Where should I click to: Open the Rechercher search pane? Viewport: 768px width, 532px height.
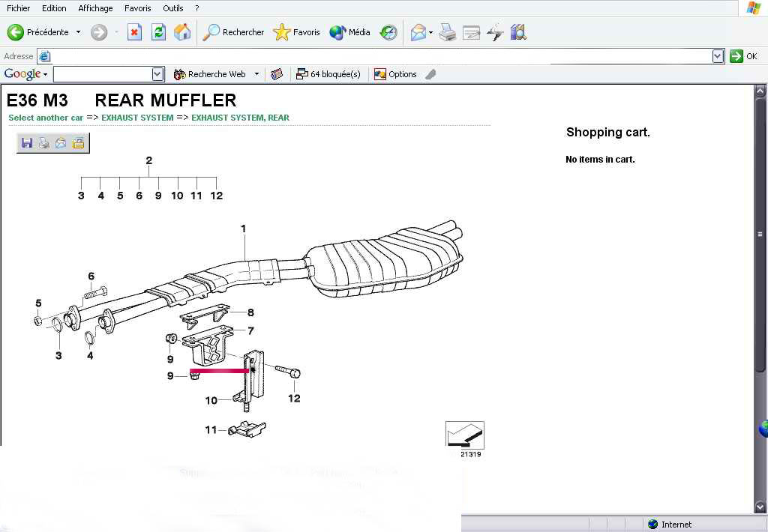coord(233,32)
